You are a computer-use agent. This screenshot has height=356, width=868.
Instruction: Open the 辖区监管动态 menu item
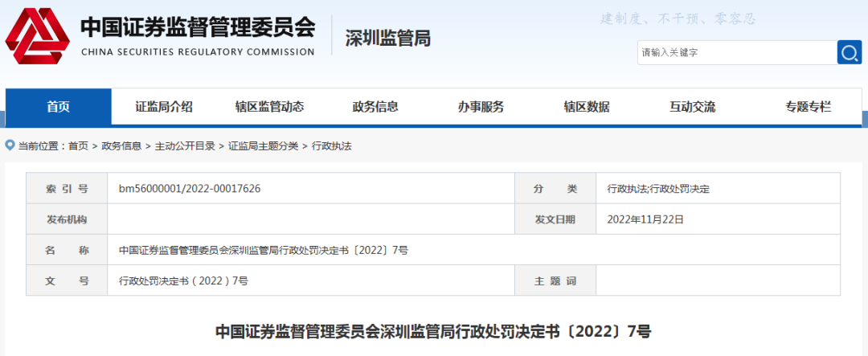269,107
